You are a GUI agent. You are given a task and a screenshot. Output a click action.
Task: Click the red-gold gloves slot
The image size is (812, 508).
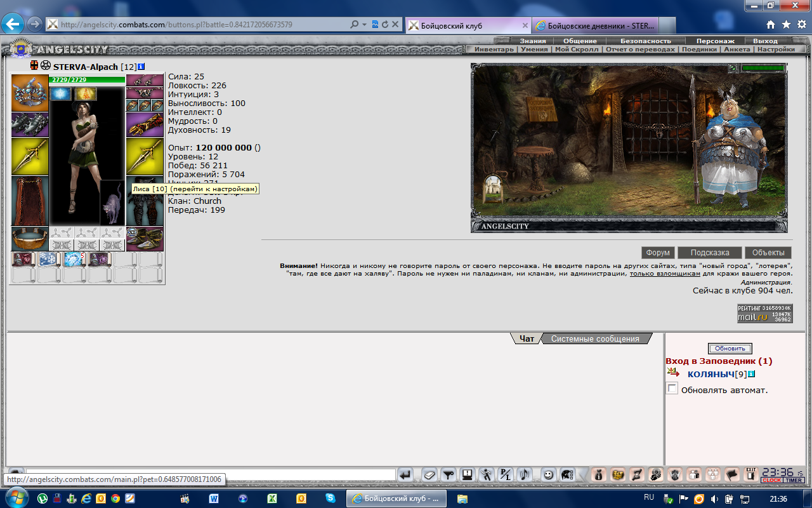tap(145, 125)
